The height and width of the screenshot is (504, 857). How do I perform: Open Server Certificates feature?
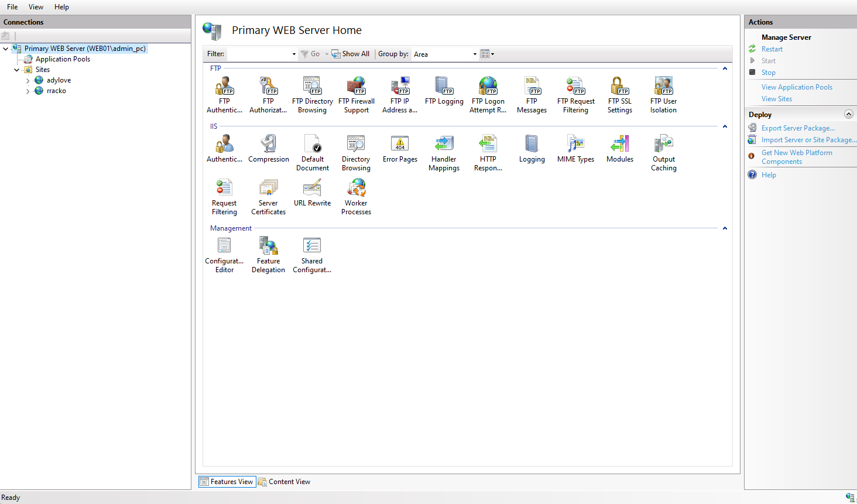click(268, 197)
